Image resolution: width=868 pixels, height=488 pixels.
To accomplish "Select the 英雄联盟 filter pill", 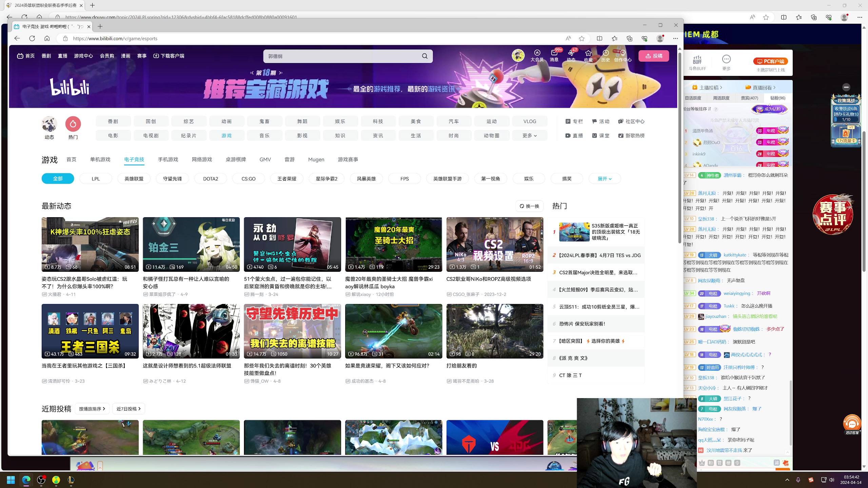I will [134, 179].
